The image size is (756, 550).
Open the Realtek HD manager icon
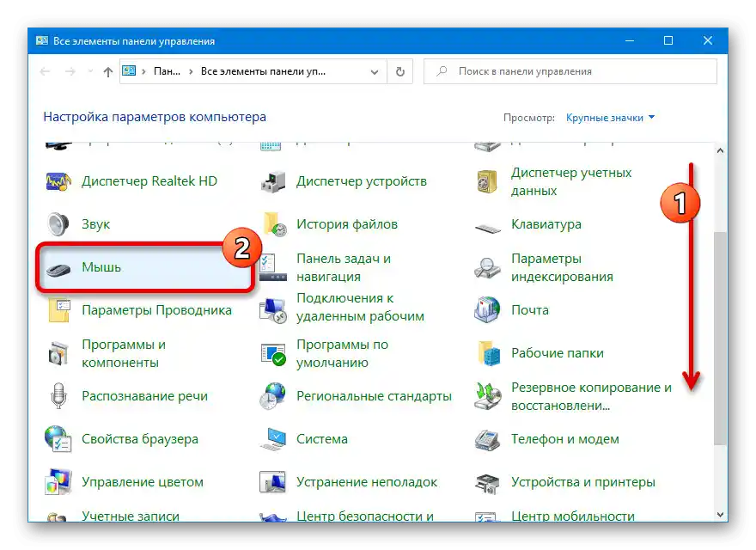point(58,181)
